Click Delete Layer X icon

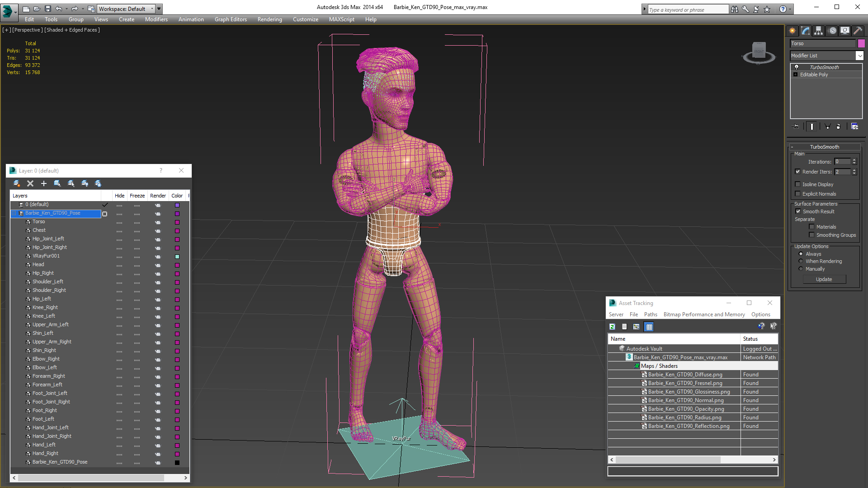click(x=30, y=183)
